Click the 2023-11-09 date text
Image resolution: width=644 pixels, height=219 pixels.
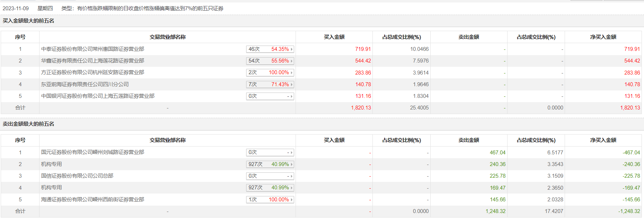pyautogui.click(x=16, y=8)
